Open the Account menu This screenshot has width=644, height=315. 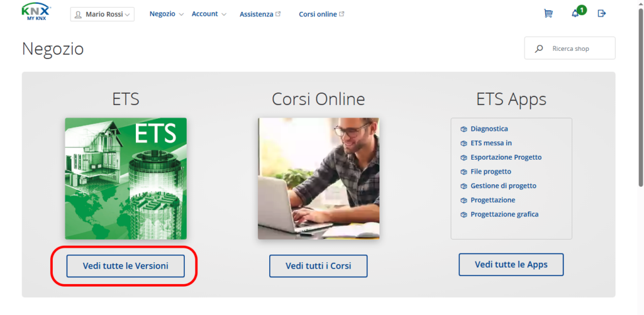tap(204, 14)
